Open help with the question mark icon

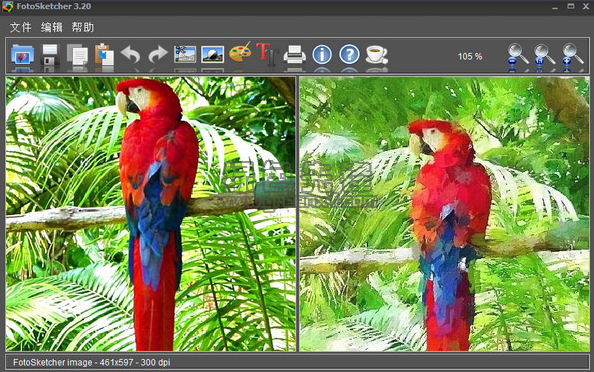[349, 55]
